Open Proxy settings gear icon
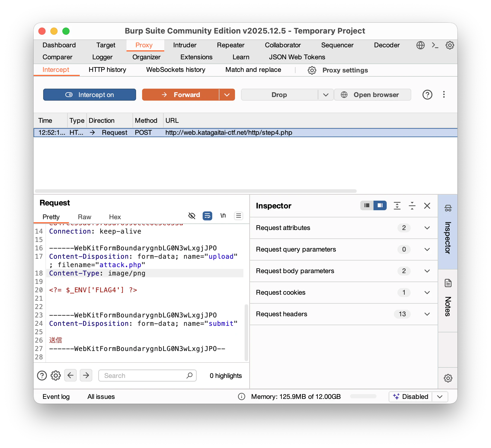 pos(312,70)
